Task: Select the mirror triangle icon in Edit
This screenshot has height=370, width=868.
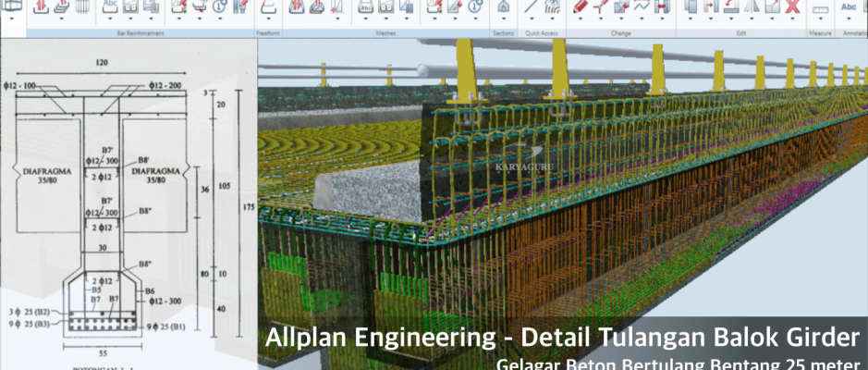Action: [752, 6]
